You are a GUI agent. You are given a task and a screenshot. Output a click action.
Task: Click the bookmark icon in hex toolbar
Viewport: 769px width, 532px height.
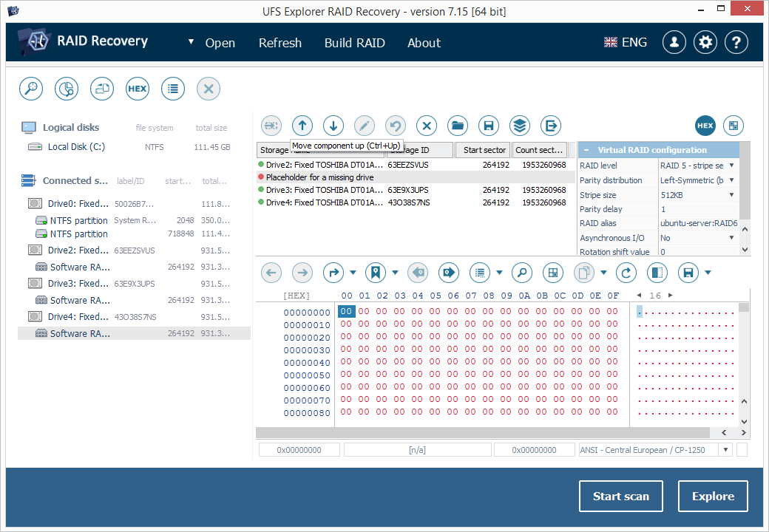376,273
